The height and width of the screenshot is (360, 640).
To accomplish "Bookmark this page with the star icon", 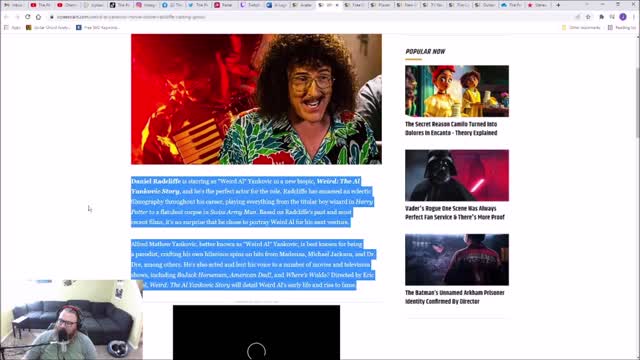I will pos(588,17).
